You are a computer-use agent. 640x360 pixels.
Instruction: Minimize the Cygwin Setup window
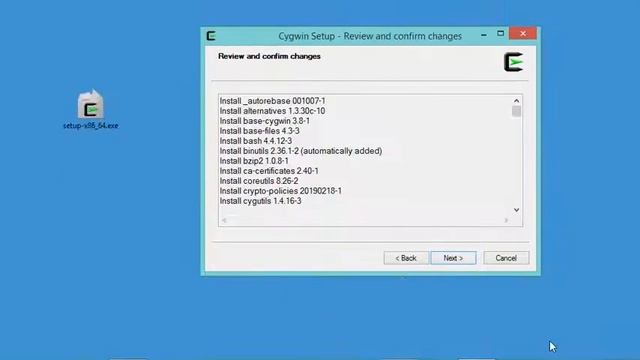484,34
